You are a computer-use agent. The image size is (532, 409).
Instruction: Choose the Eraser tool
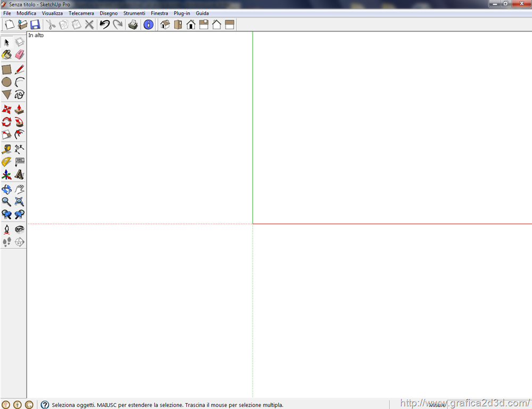click(x=20, y=54)
